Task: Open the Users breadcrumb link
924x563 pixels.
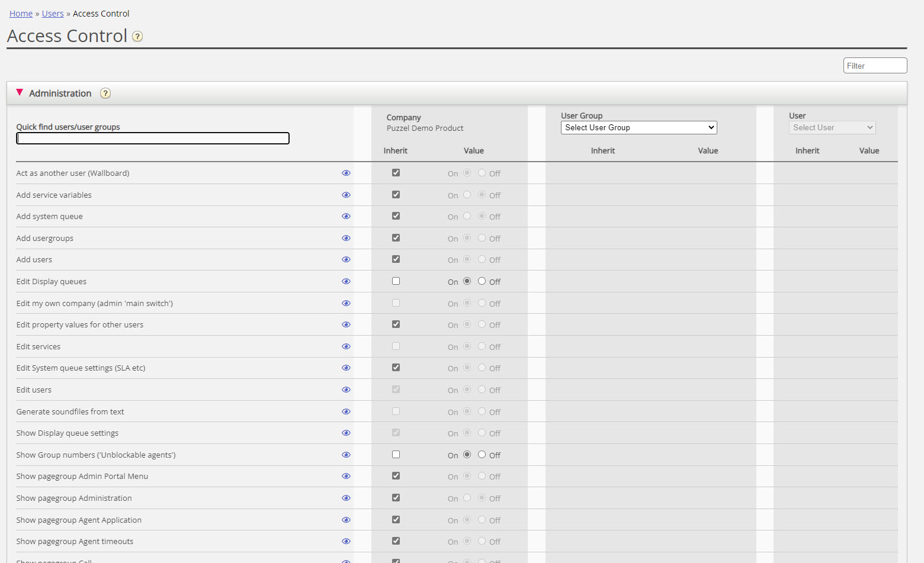Action: click(x=53, y=14)
